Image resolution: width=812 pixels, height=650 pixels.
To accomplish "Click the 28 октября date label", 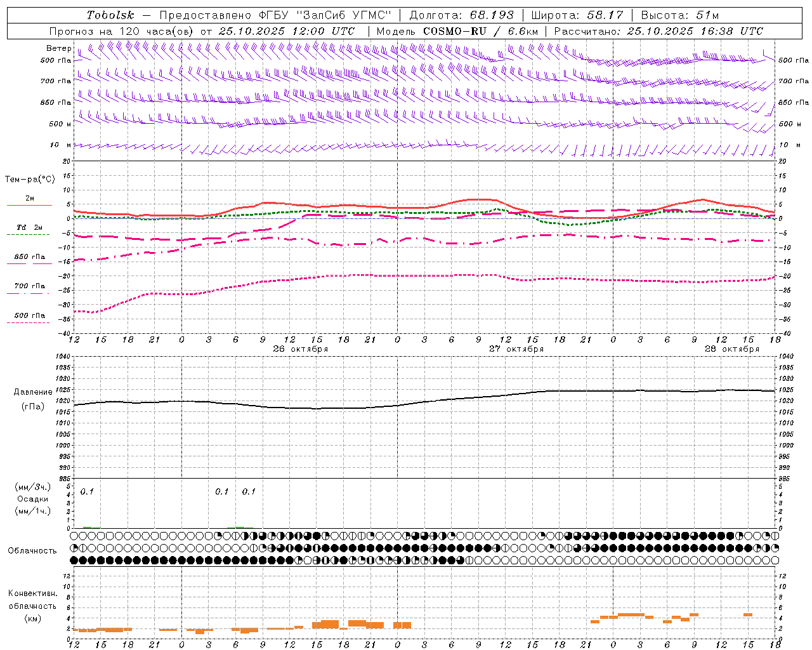I will pyautogui.click(x=732, y=349).
